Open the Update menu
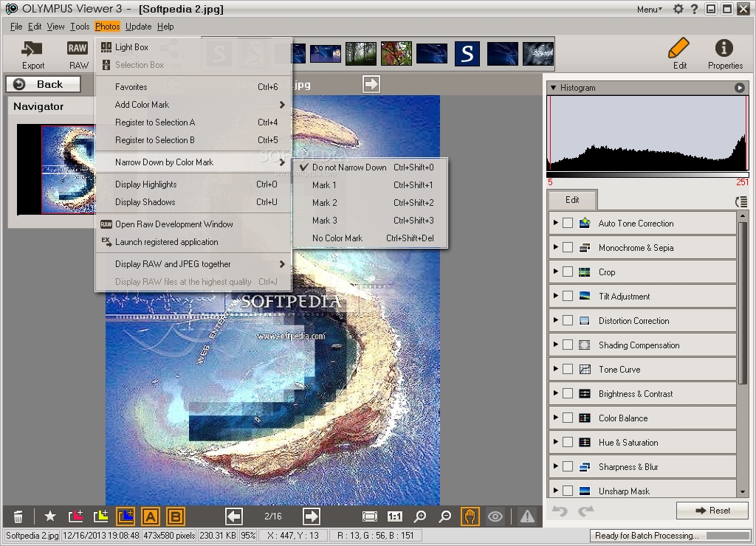 [x=138, y=27]
